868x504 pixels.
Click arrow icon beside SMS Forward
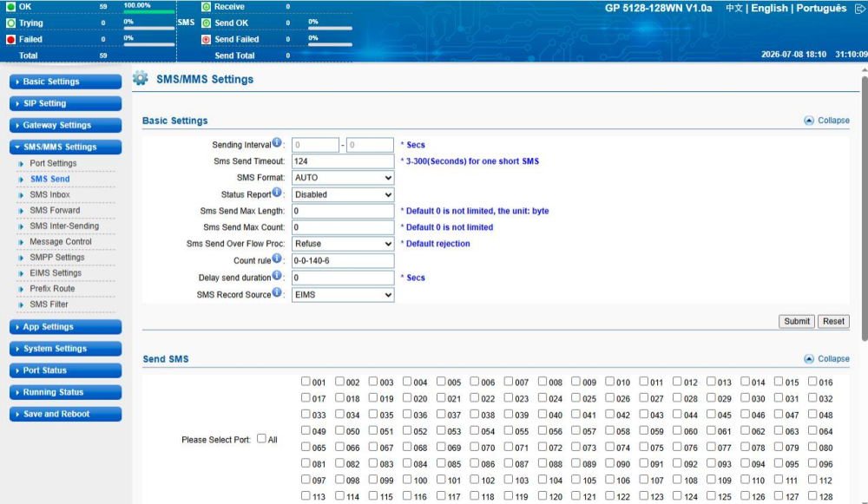pos(21,211)
